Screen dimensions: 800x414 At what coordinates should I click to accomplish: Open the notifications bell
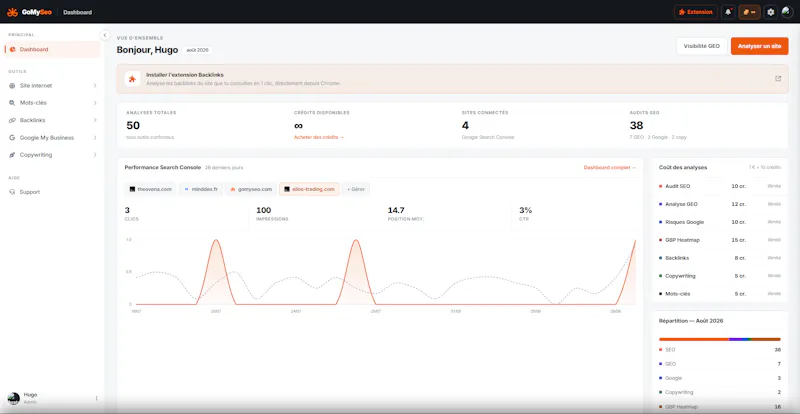(728, 12)
